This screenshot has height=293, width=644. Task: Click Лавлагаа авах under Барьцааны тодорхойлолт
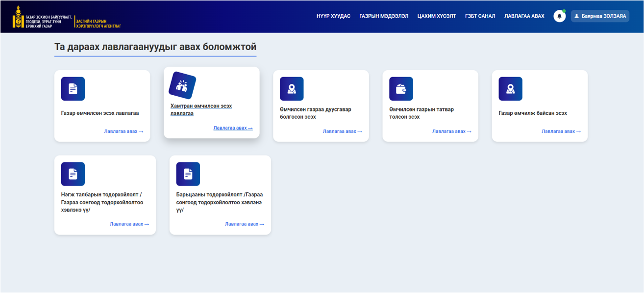[x=244, y=224]
